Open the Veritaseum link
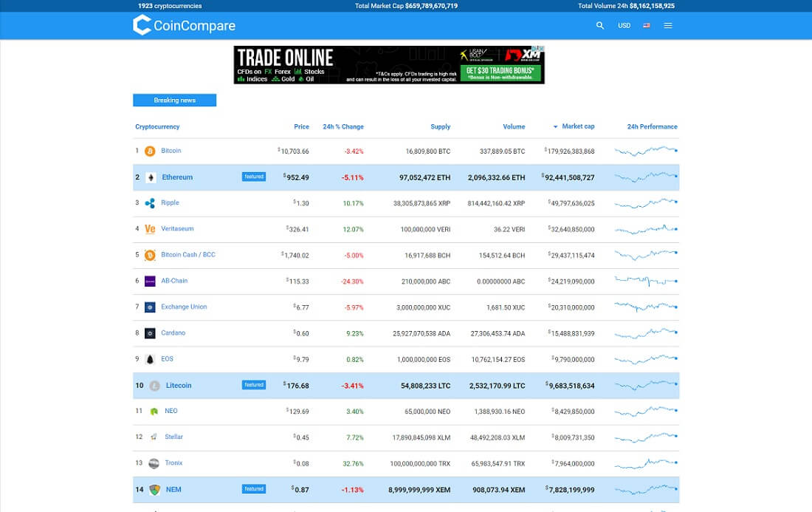Image resolution: width=812 pixels, height=512 pixels. [x=177, y=228]
